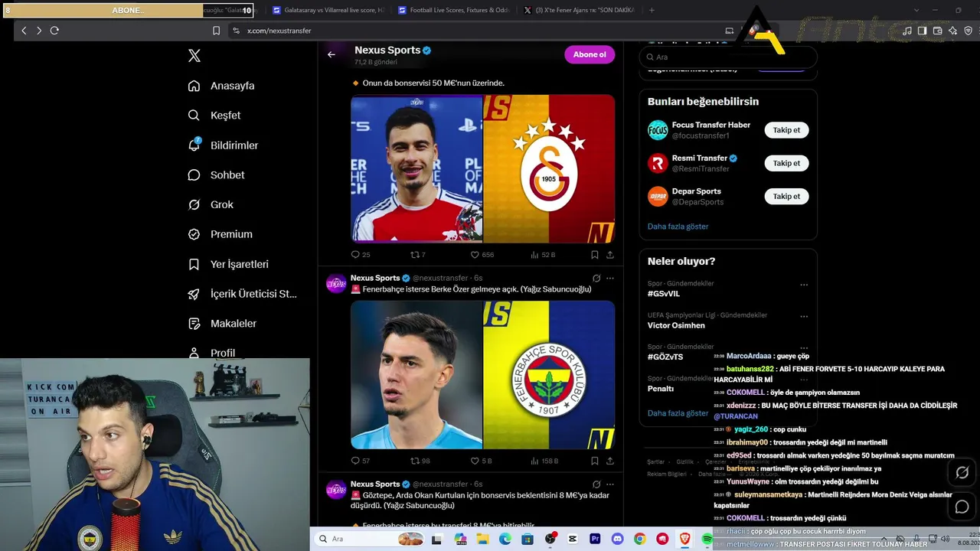
Task: Open Grok explain on the Berke Özer tweet
Action: click(x=596, y=278)
